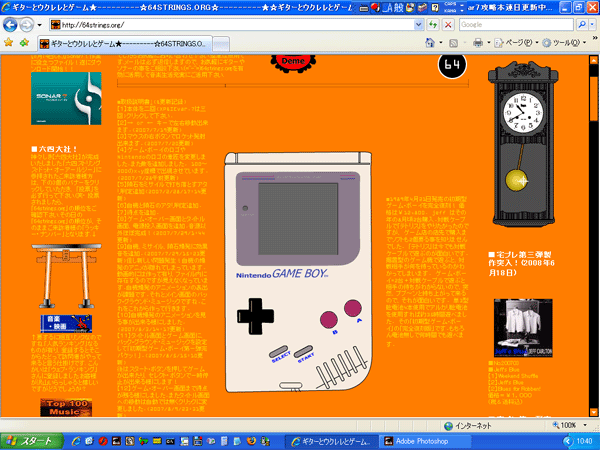
Task: Click the scrollbar up arrow
Action: coord(593,60)
